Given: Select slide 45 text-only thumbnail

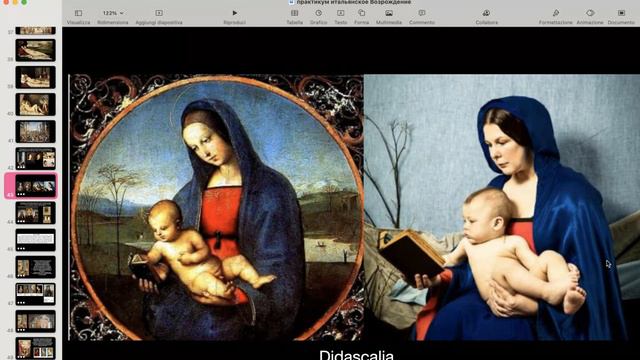Looking at the screenshot, I should pos(36,240).
